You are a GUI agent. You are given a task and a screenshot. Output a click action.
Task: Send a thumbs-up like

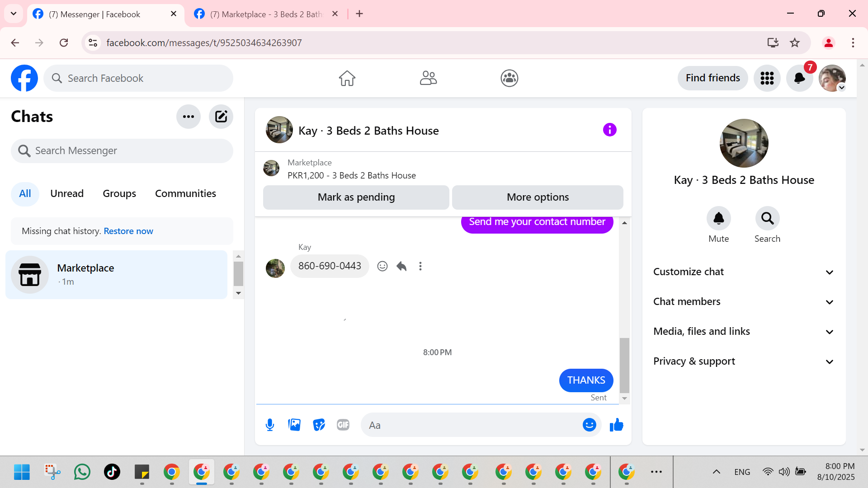coord(616,425)
